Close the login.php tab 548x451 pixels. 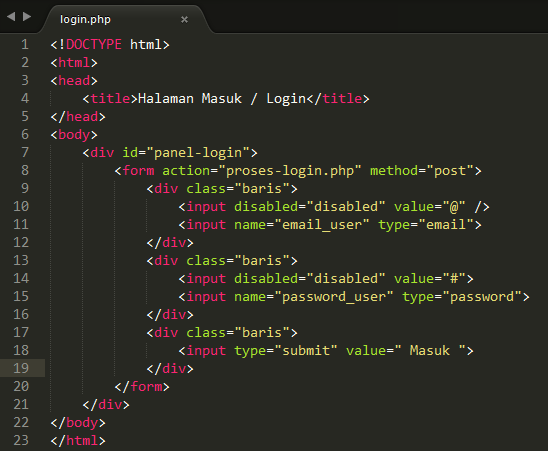click(184, 20)
